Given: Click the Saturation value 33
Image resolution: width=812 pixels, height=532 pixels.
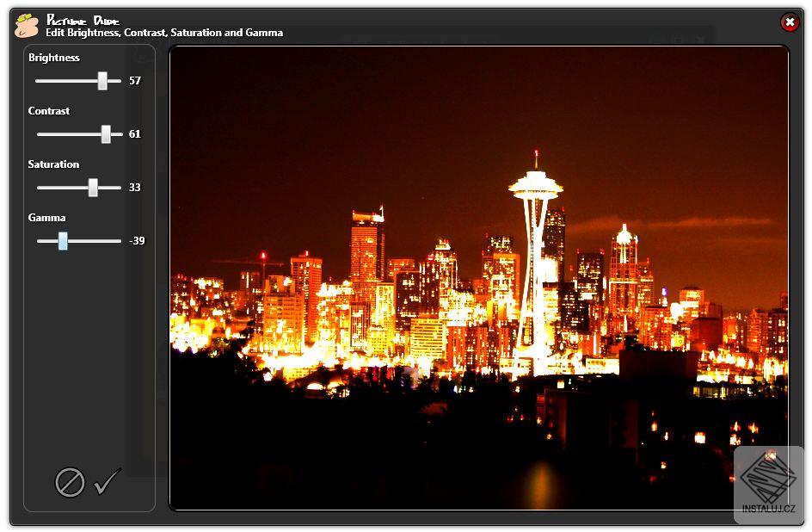Looking at the screenshot, I should pos(135,188).
